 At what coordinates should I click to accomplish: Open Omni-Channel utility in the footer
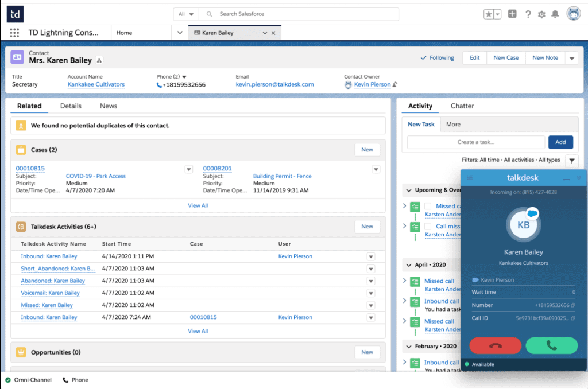tap(29, 380)
